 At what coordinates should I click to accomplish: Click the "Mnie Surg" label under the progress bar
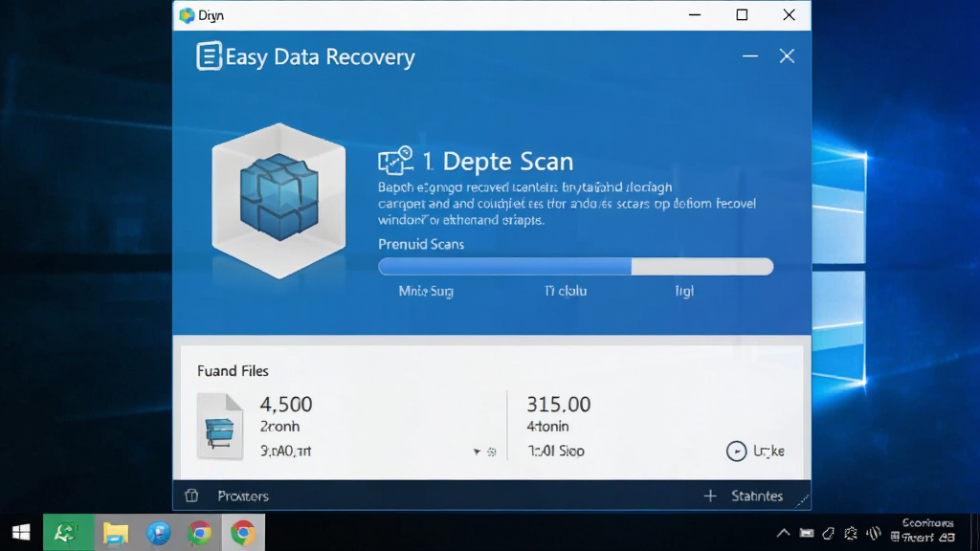coord(426,291)
